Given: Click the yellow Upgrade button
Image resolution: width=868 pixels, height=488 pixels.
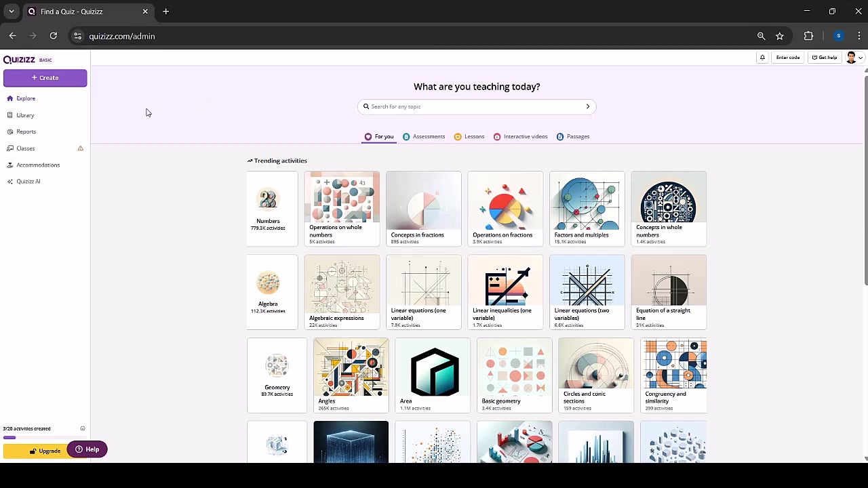Looking at the screenshot, I should coord(45,451).
